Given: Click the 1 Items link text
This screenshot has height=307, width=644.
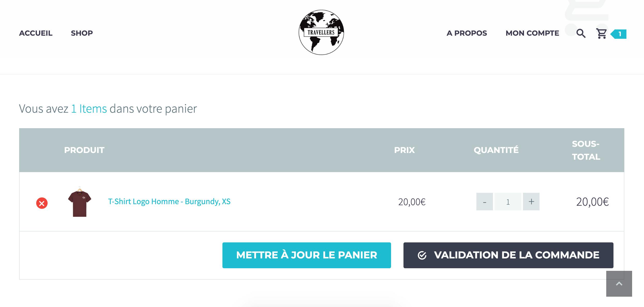Looking at the screenshot, I should [89, 109].
